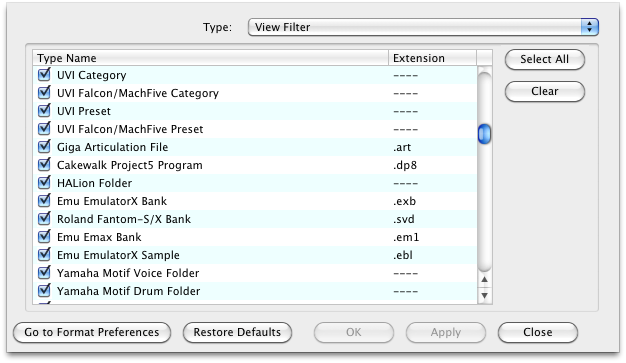The image size is (626, 363).
Task: Click the Close button
Action: point(538,332)
